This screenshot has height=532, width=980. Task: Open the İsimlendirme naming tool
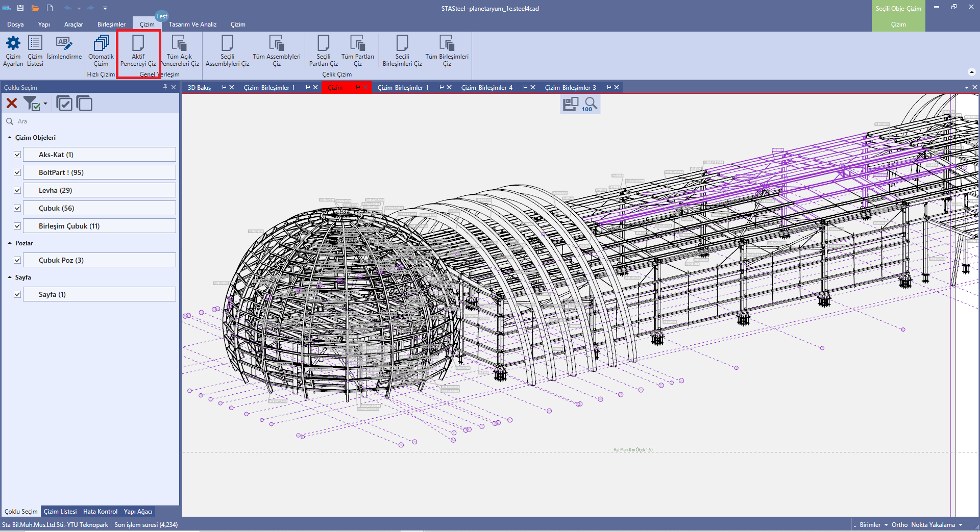[64, 44]
